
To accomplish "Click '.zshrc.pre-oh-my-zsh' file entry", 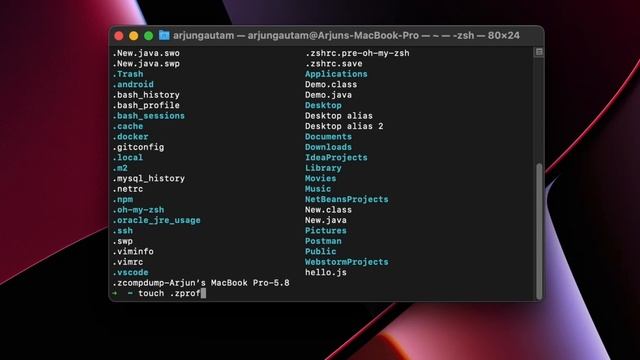I will coord(357,53).
